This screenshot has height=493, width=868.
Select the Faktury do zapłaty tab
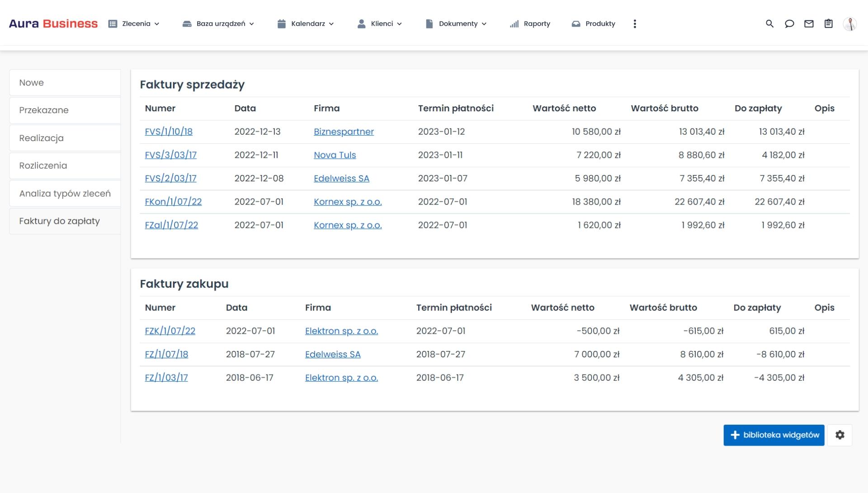click(65, 221)
